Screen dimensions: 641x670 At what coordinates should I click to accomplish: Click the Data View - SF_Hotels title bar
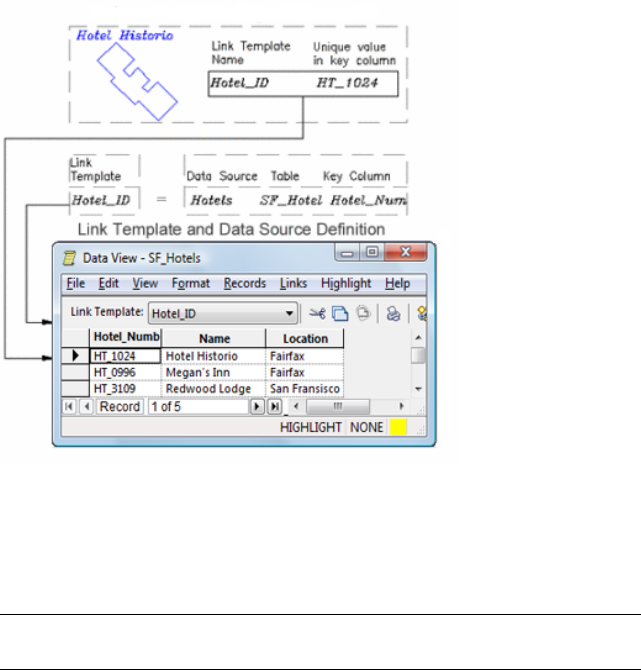coord(197,258)
